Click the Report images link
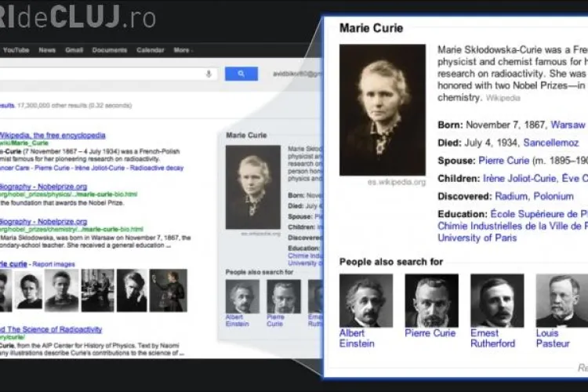 click(53, 264)
